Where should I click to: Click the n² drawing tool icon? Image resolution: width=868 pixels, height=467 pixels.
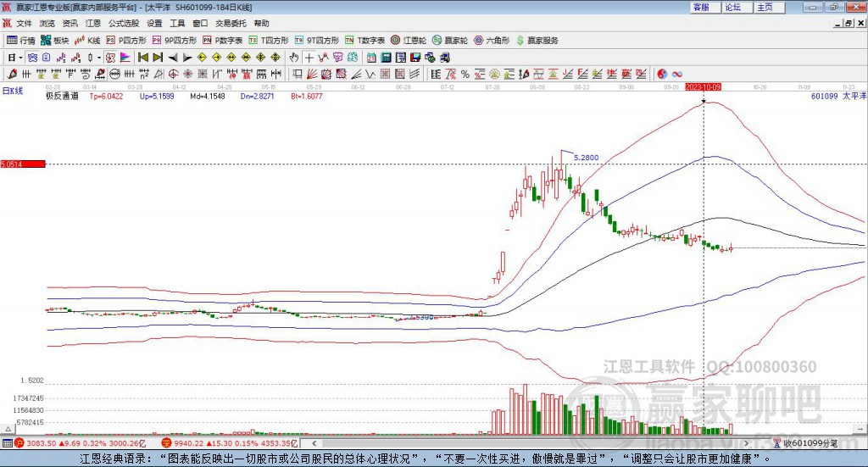tap(144, 74)
